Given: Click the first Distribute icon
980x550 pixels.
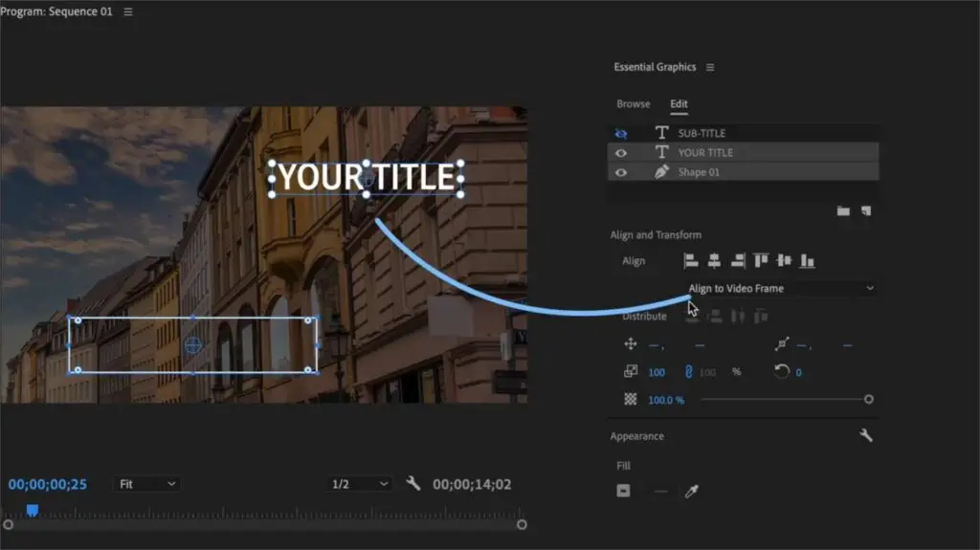Looking at the screenshot, I should point(692,317).
